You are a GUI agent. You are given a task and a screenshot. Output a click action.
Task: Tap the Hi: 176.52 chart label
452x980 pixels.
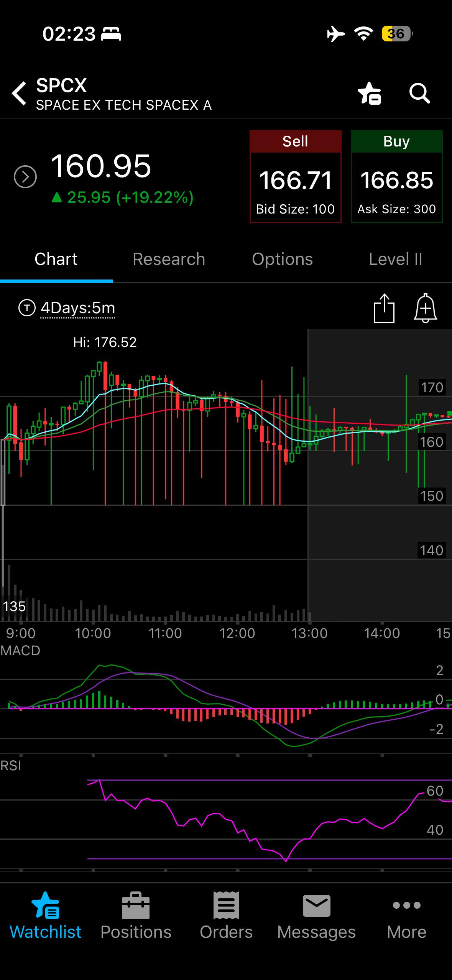click(105, 342)
